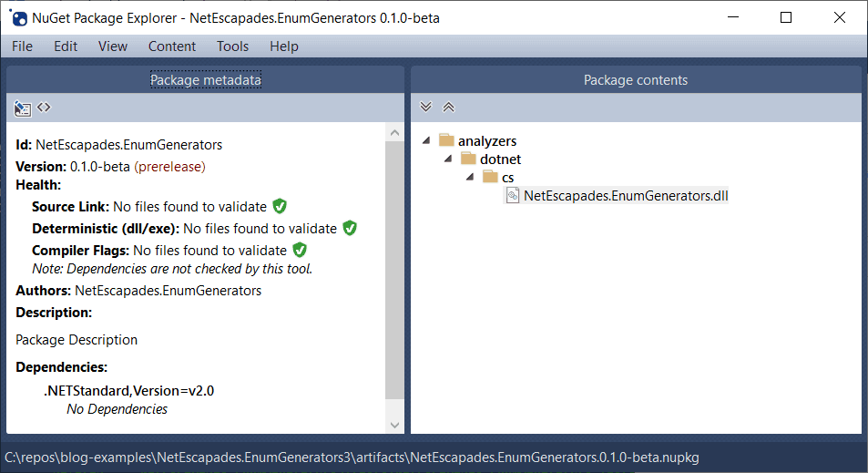Click the NuGet Package Explorer app icon

tap(18, 17)
